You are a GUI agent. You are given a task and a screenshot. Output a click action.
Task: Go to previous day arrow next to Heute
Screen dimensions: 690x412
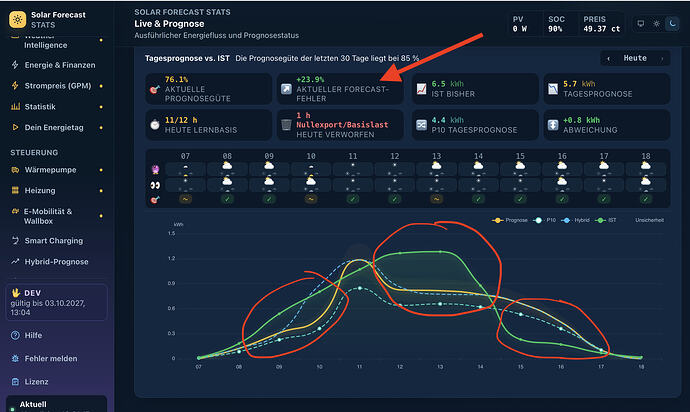click(x=609, y=59)
